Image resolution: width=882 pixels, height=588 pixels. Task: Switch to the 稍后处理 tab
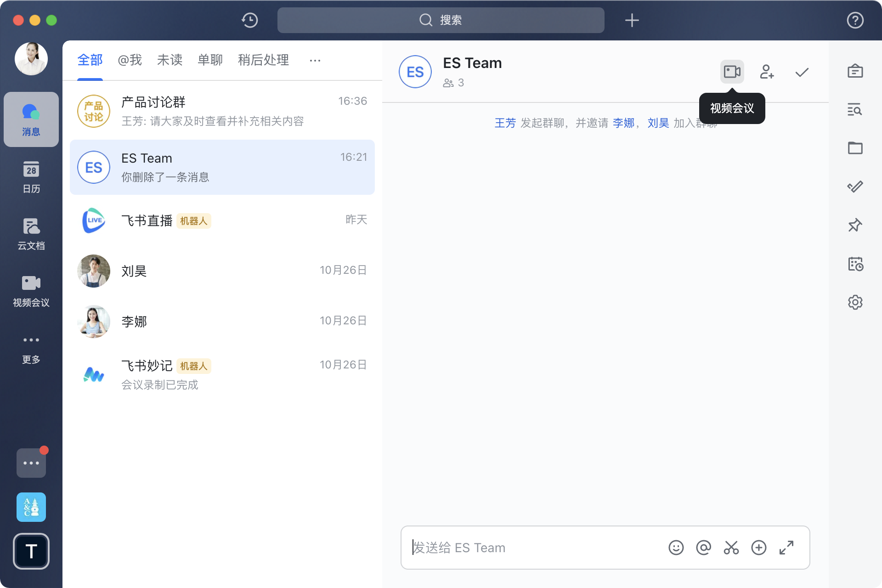tap(263, 60)
